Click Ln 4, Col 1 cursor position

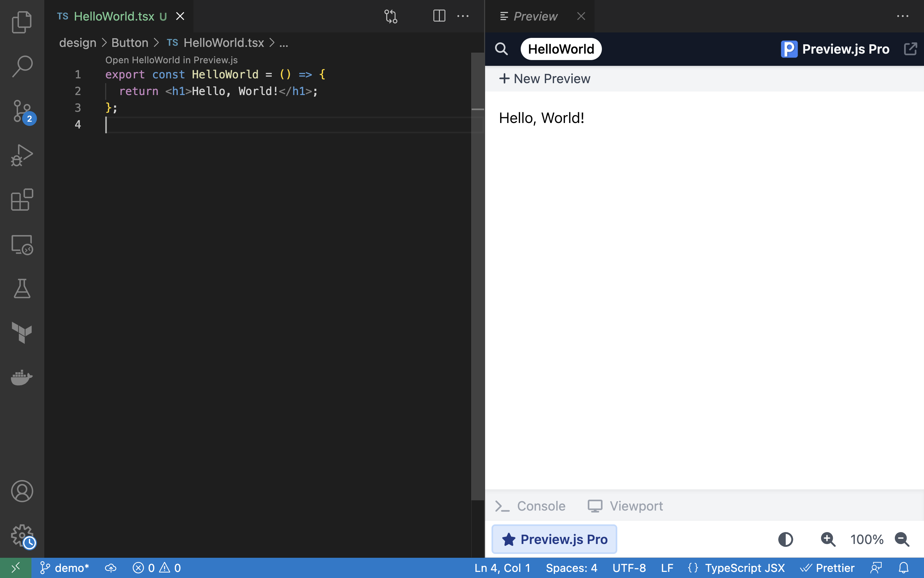click(502, 568)
